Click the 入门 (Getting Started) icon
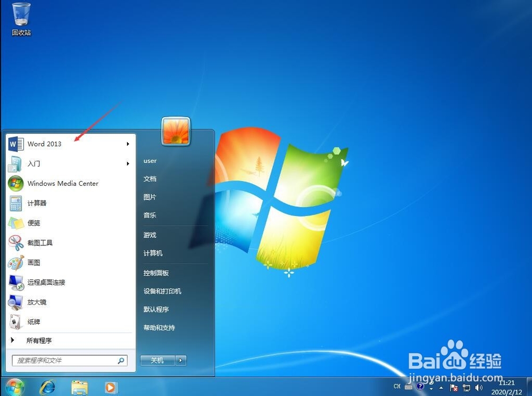The image size is (532, 396). click(x=15, y=163)
